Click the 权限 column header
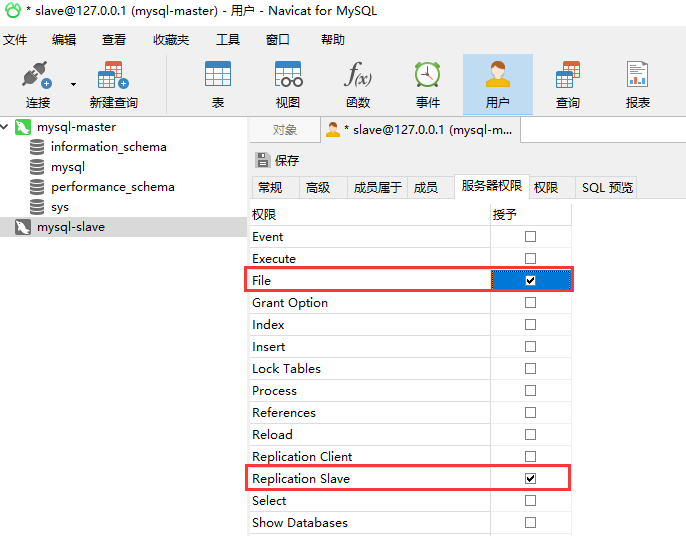686x536 pixels. [370, 215]
